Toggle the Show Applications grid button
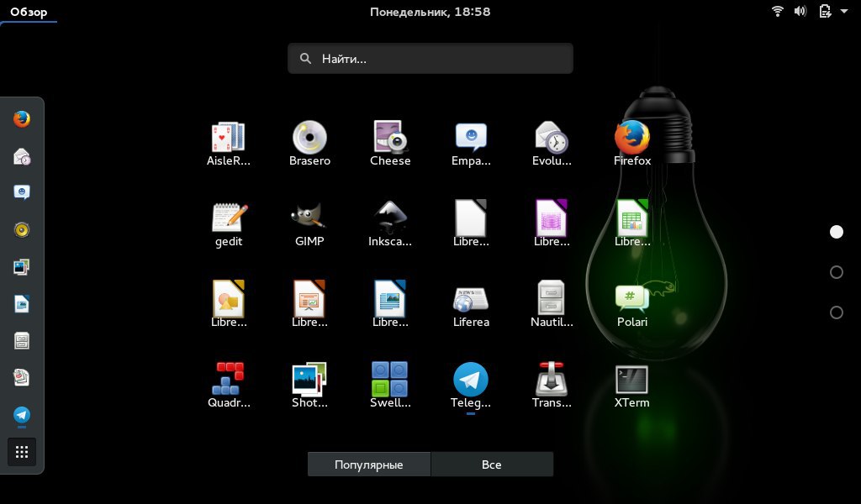Image resolution: width=861 pixels, height=504 pixels. pos(21,452)
